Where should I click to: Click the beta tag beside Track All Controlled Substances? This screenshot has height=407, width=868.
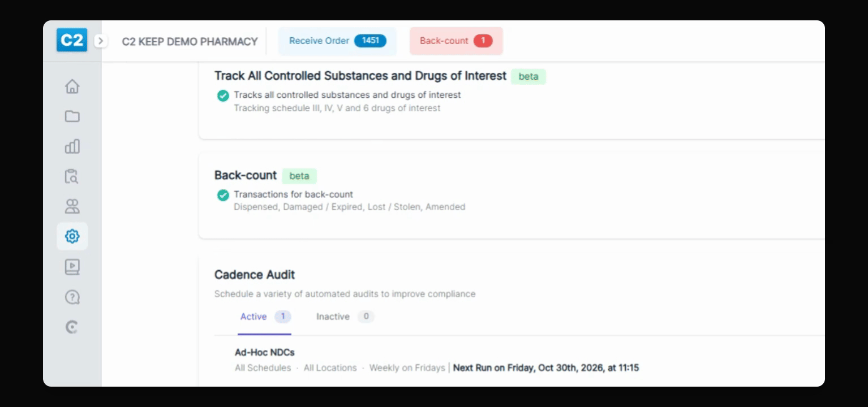528,76
